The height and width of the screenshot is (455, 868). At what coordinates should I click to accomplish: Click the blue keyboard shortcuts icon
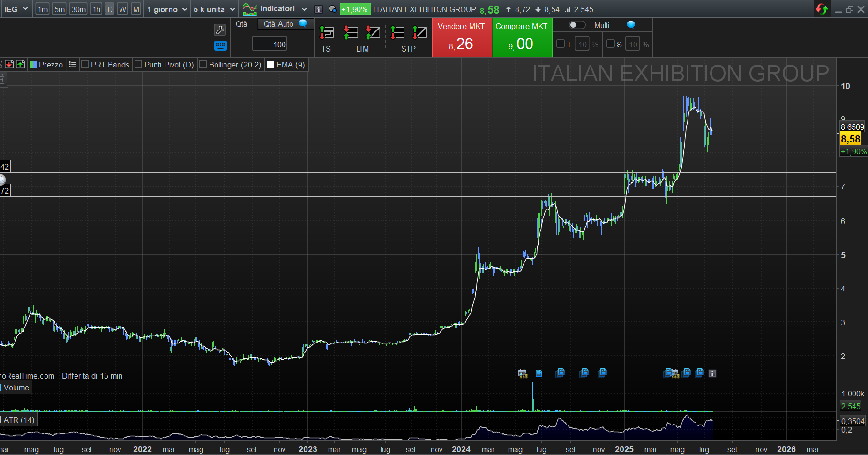coord(220,45)
